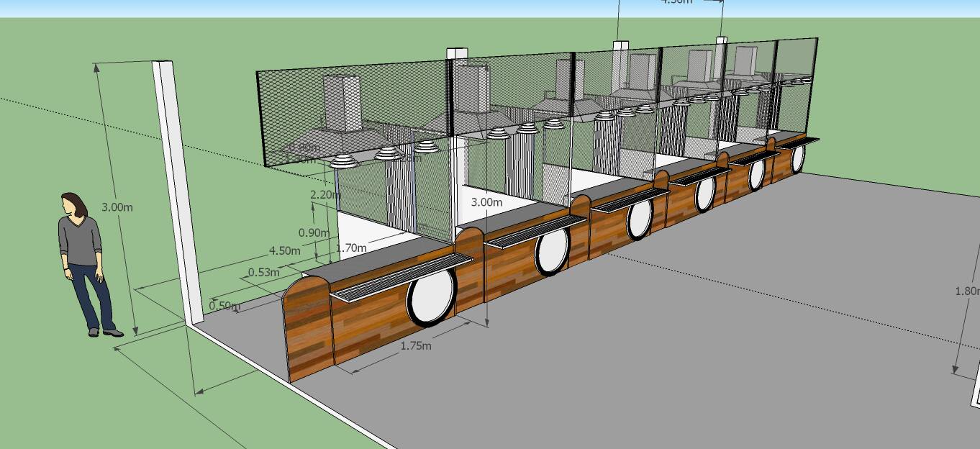This screenshot has height=449, width=980.
Task: Select the 3.00m label above second counter
Action: (x=486, y=202)
